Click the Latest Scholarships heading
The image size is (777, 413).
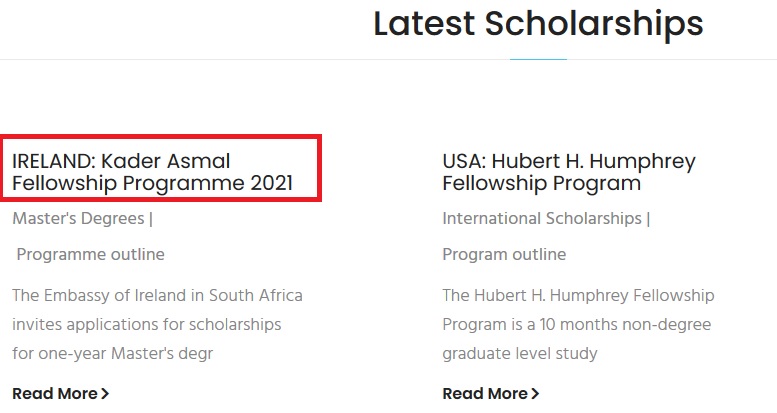[x=538, y=23]
